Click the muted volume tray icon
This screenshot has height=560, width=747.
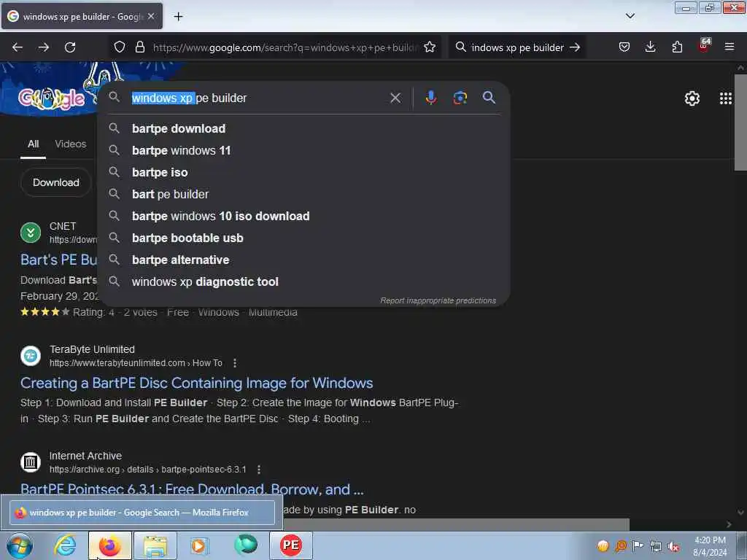tap(673, 546)
